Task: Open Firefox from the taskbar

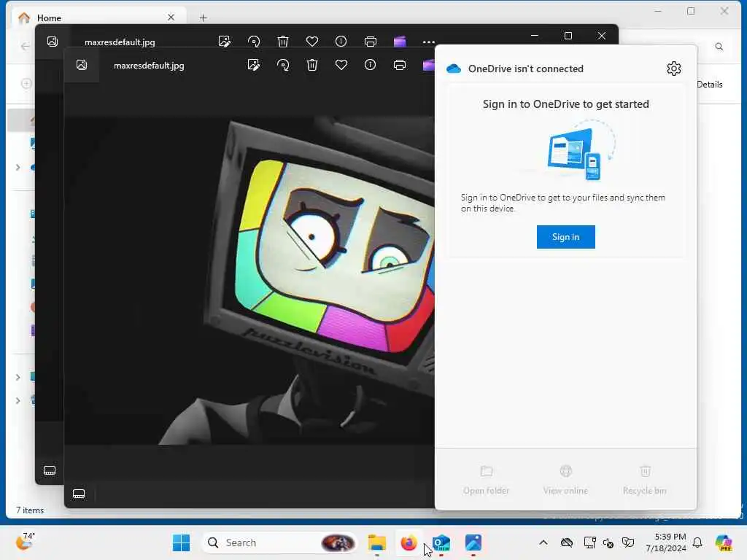Action: (409, 542)
